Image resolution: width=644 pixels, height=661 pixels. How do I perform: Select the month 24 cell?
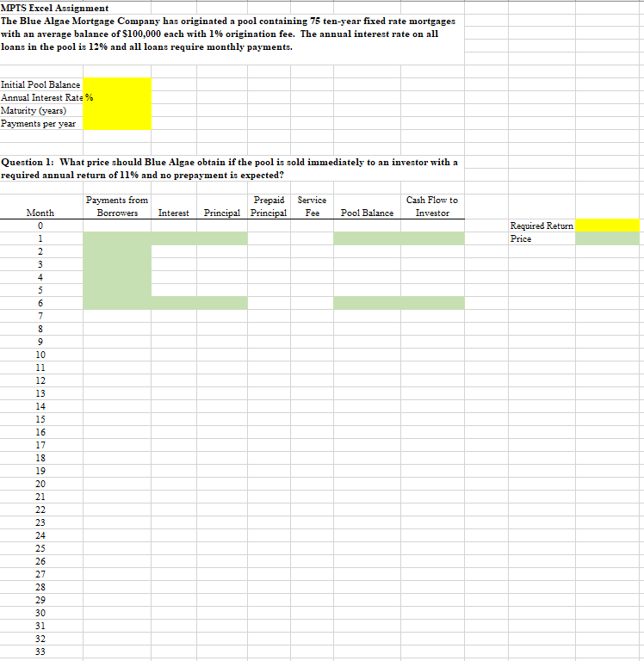[x=41, y=535]
